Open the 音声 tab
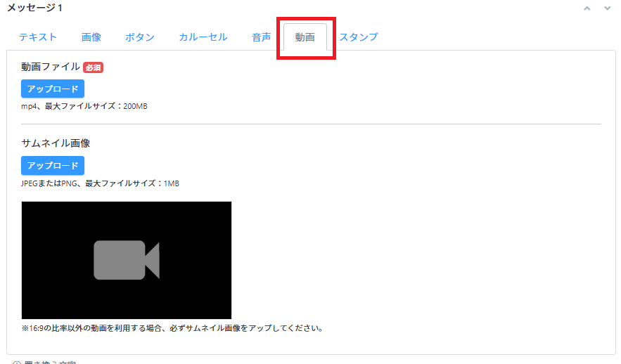The width and height of the screenshot is (621, 364). 261,37
